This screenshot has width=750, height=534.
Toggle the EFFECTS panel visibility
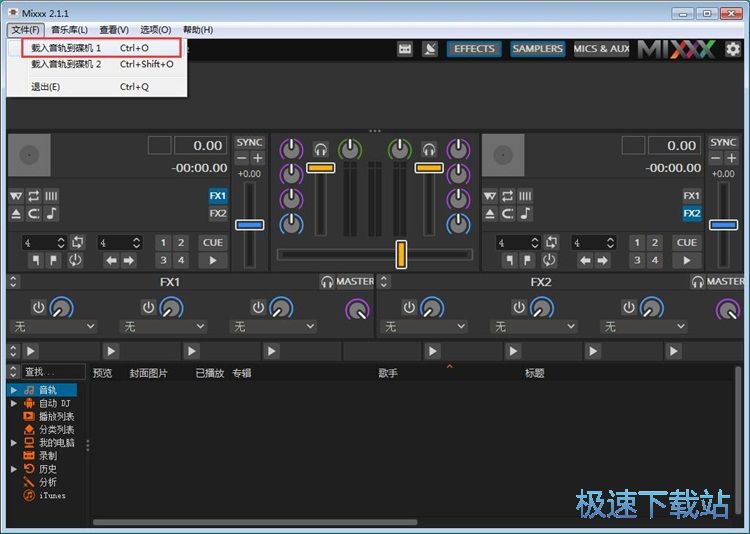474,49
